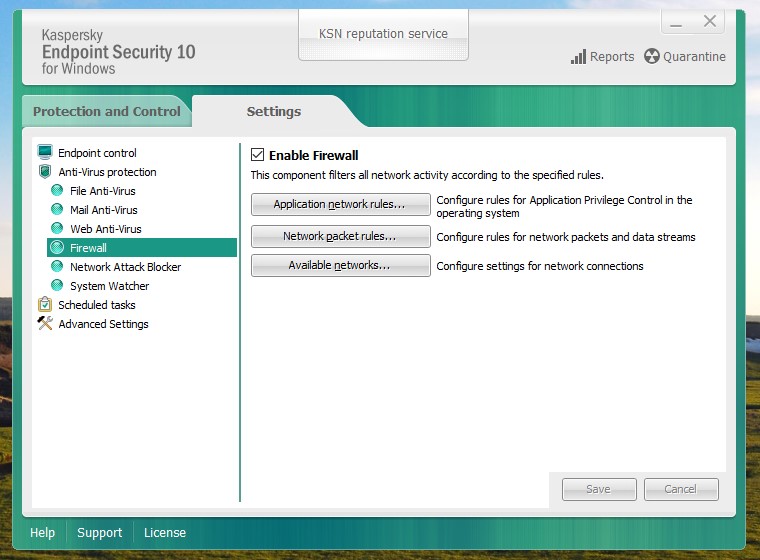This screenshot has width=760, height=560.
Task: Select Mail Anti-Virus tree label
Action: [104, 209]
